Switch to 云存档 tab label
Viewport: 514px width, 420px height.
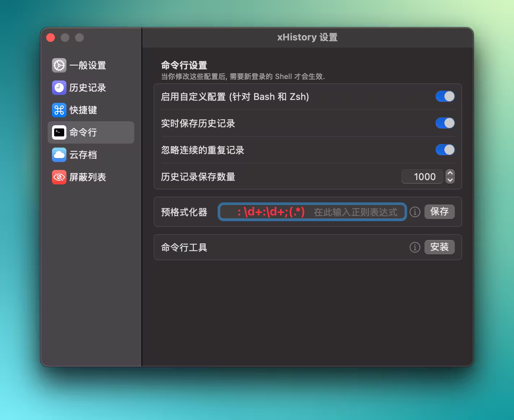tap(83, 155)
